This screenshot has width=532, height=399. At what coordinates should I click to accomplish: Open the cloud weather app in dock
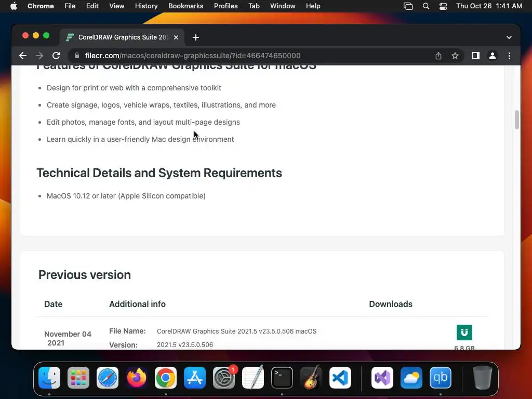tap(411, 378)
